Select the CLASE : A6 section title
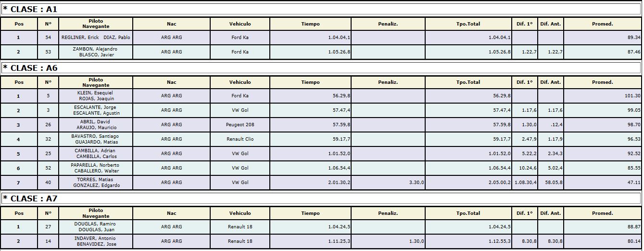 click(x=30, y=68)
